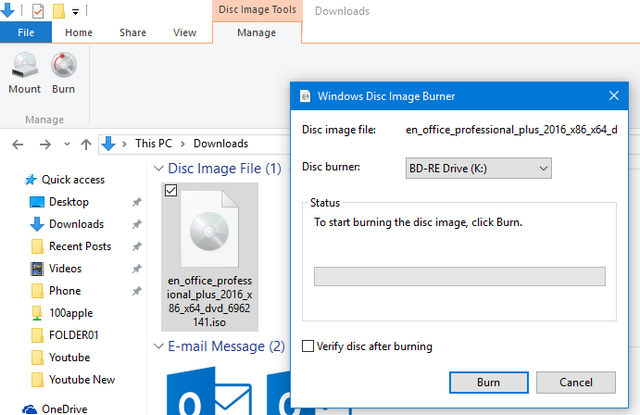Go back with the Back arrow
This screenshot has height=415, width=640.
click(18, 144)
